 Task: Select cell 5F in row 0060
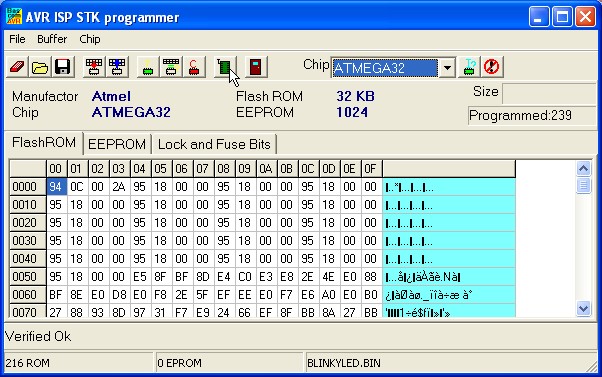coord(203,295)
